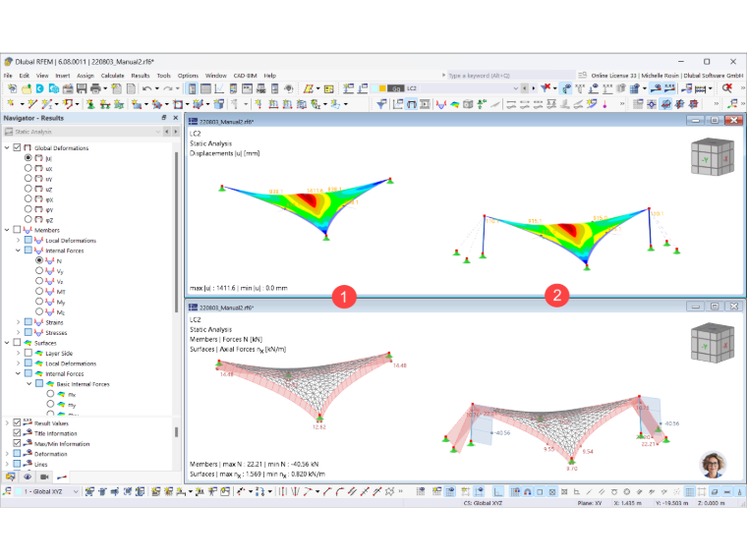The image size is (747, 560).
Task: Collapse the Basic Internal Forces node
Action: [x=29, y=383]
